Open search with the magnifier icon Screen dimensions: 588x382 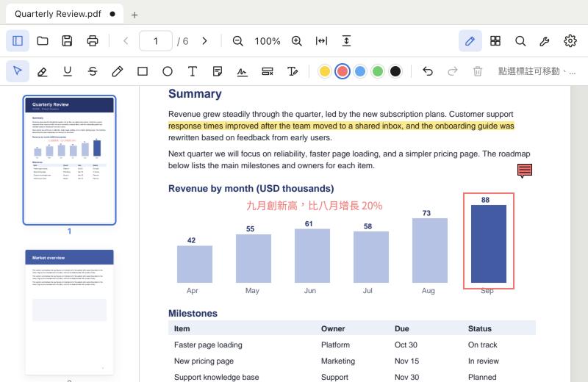pyautogui.click(x=520, y=41)
